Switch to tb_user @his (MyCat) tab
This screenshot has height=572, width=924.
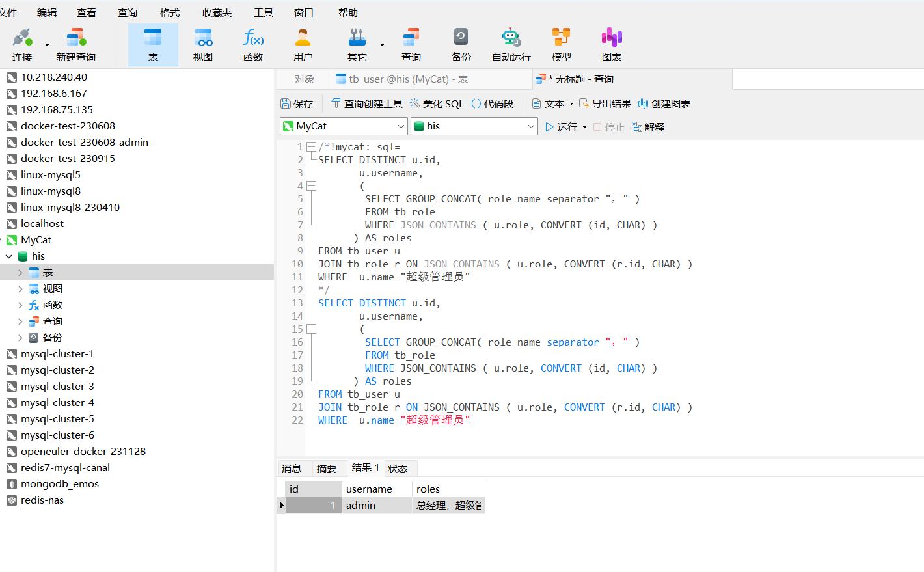(432, 79)
